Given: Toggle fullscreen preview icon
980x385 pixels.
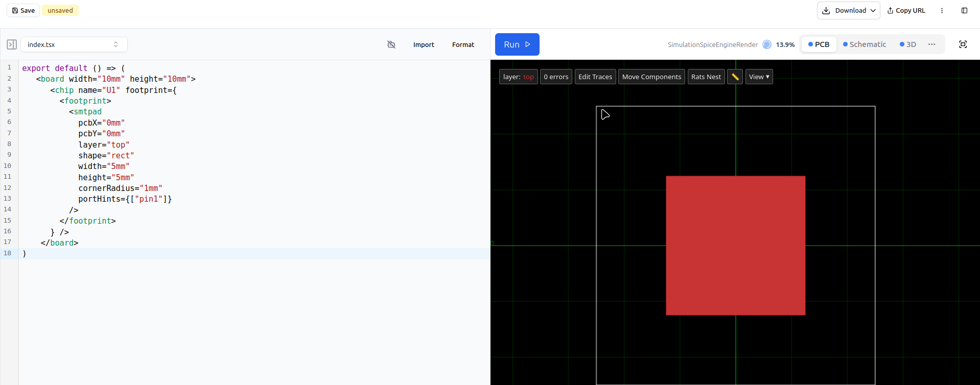Looking at the screenshot, I should point(963,44).
